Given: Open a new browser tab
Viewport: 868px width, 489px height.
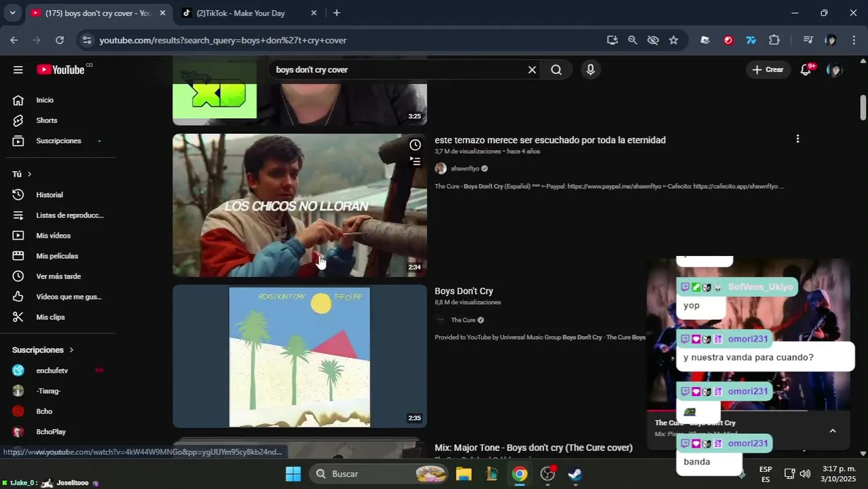Looking at the screenshot, I should (336, 13).
